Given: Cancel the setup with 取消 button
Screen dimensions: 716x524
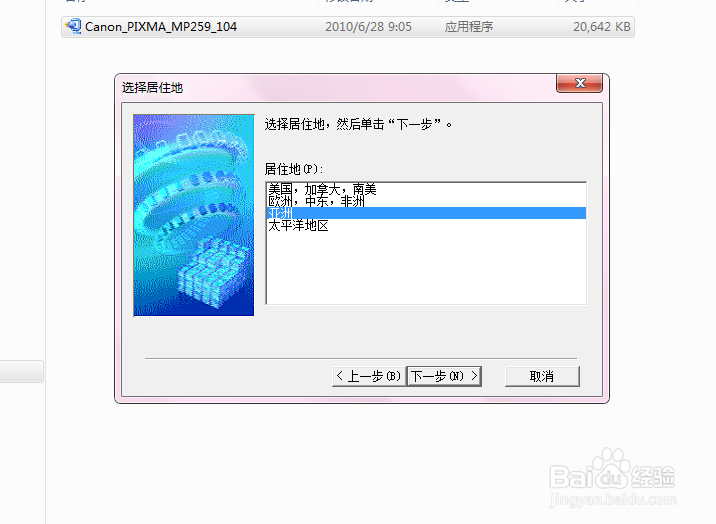Looking at the screenshot, I should (x=542, y=376).
